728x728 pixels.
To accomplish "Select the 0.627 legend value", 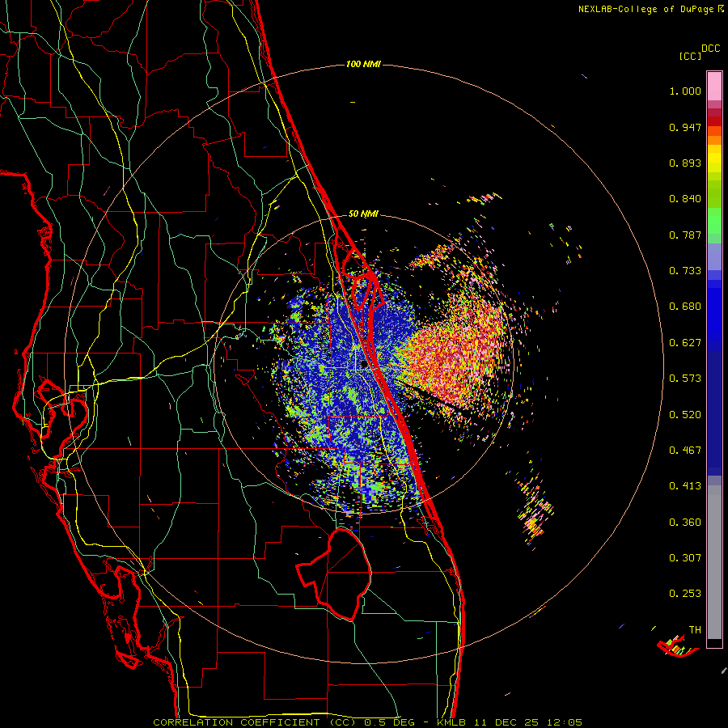I will 685,343.
